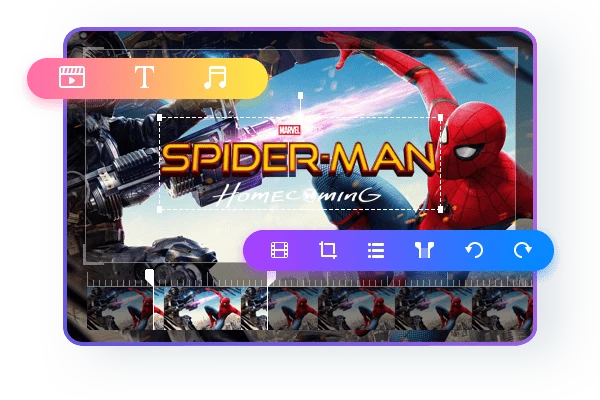Open the music note audio icon

(215, 77)
